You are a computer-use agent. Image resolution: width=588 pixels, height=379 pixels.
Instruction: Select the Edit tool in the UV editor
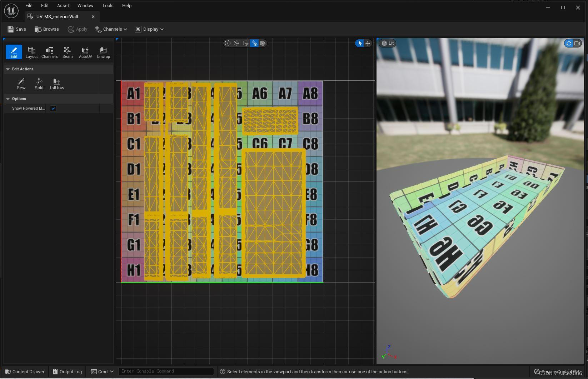click(x=14, y=52)
